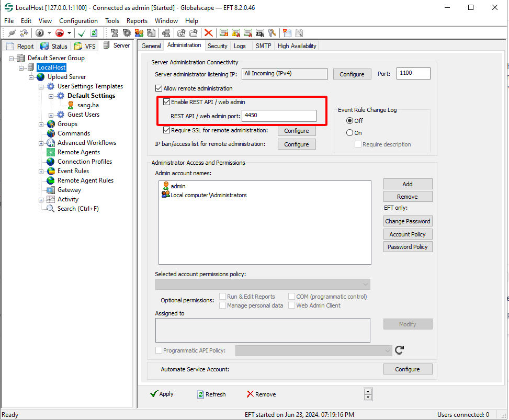Click the gray report page toolbar icon
Viewport: 509px width, 420px height.
click(299, 33)
